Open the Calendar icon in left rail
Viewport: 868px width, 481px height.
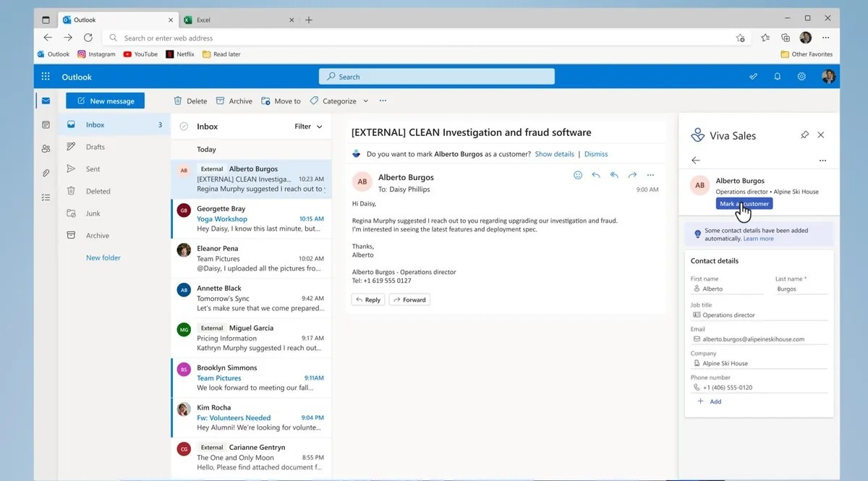[x=46, y=124]
